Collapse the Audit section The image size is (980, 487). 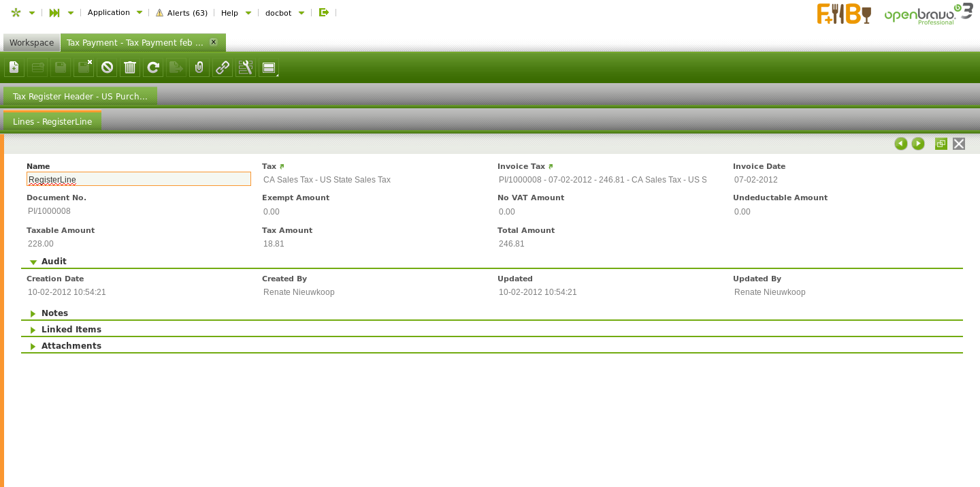[x=33, y=262]
